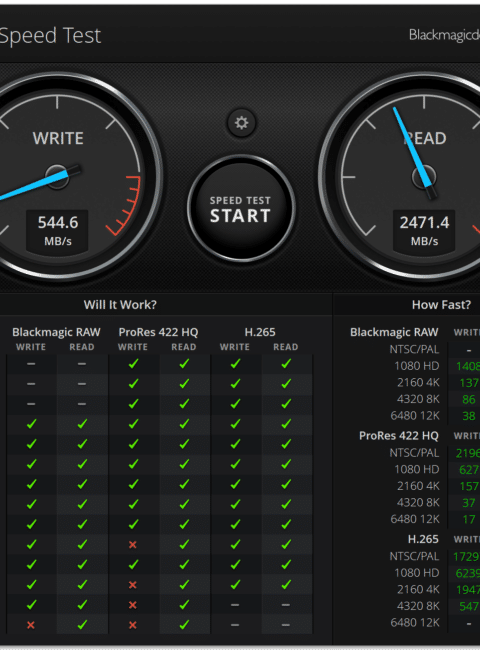Select 1080 HD row under How Fast H.265
Screen dimensions: 480x650
click(417, 573)
